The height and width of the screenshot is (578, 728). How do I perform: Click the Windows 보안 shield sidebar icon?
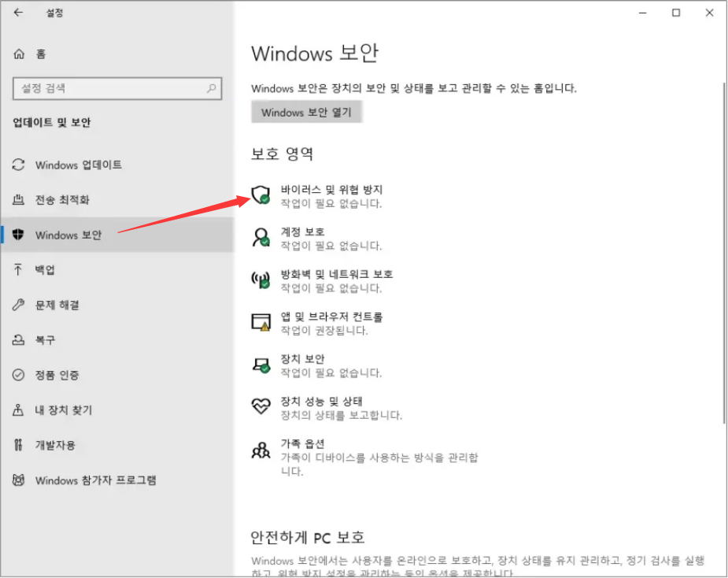(19, 235)
